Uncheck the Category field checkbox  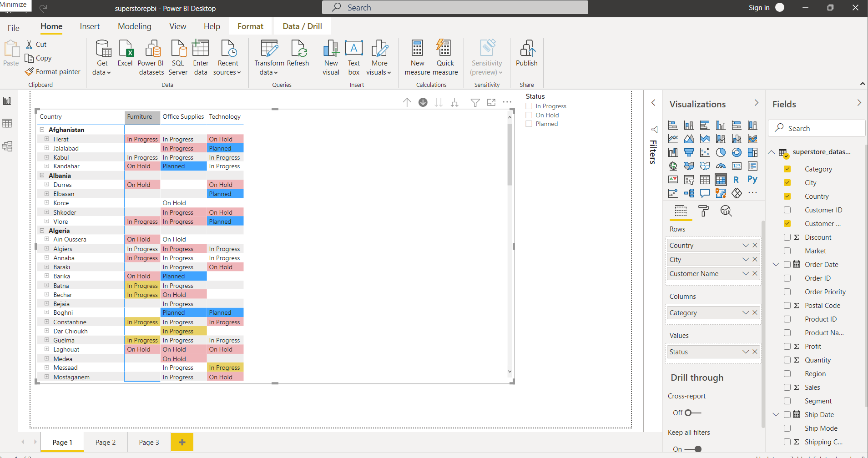[x=787, y=169]
